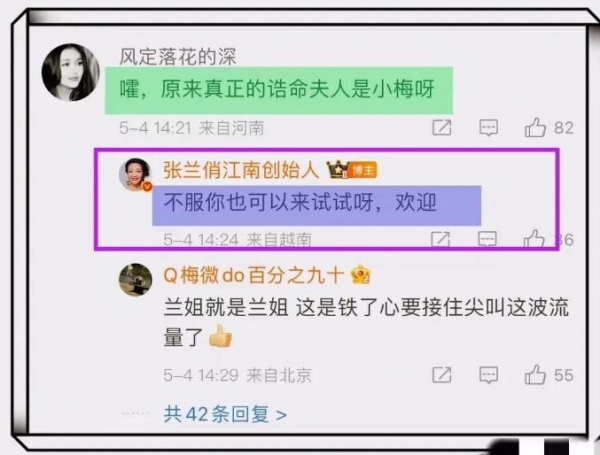
Task: Open 张兰俏江南创始人's avatar
Action: coord(135,174)
